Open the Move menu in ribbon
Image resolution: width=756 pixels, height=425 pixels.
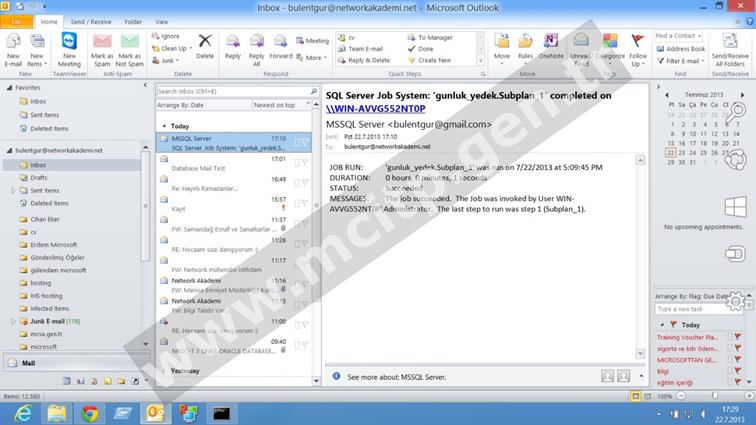tap(501, 50)
